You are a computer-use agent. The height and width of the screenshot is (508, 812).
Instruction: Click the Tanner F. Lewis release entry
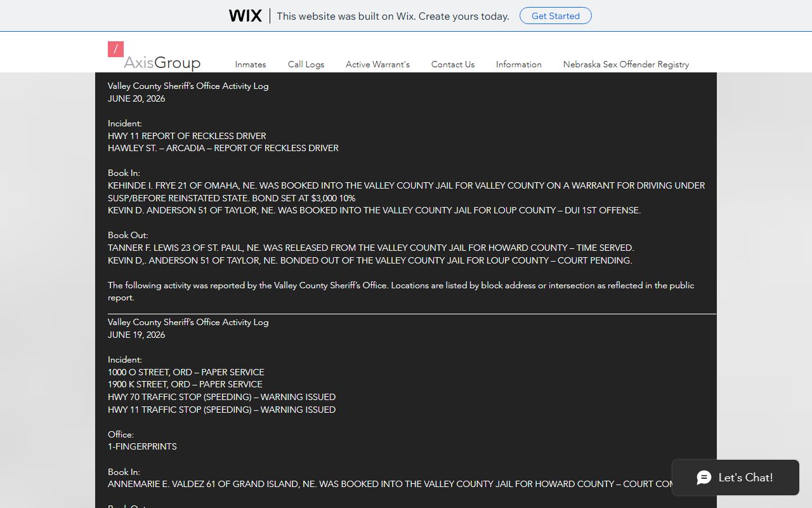(x=370, y=248)
